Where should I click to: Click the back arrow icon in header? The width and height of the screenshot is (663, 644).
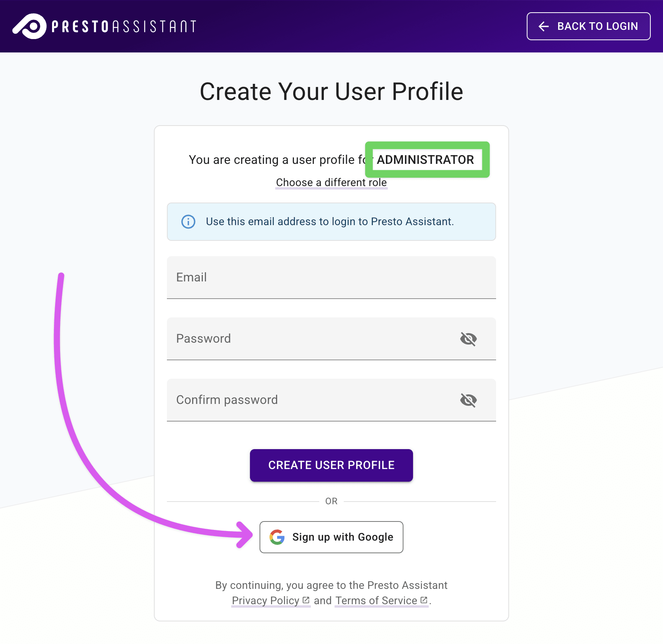click(x=544, y=26)
